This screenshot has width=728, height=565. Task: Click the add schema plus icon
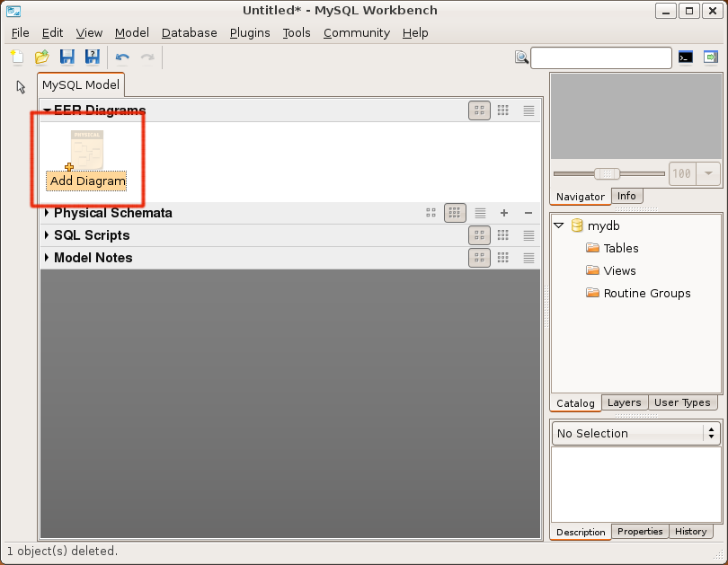[504, 213]
